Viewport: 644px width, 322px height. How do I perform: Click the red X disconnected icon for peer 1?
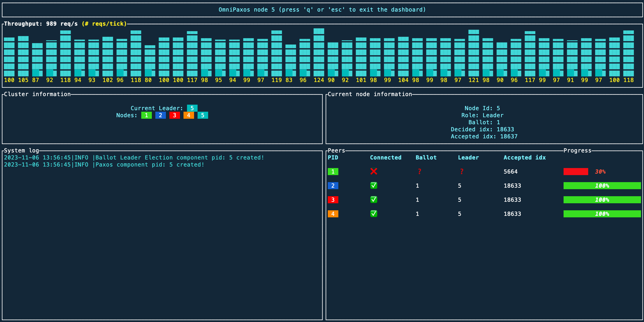(374, 172)
